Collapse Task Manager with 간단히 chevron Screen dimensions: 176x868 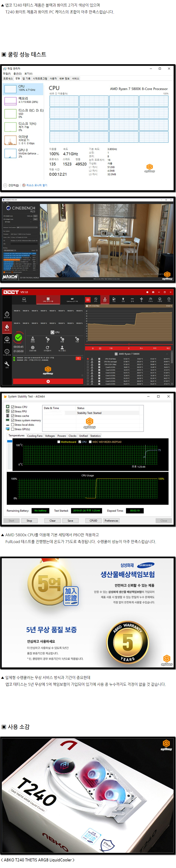click(5, 185)
